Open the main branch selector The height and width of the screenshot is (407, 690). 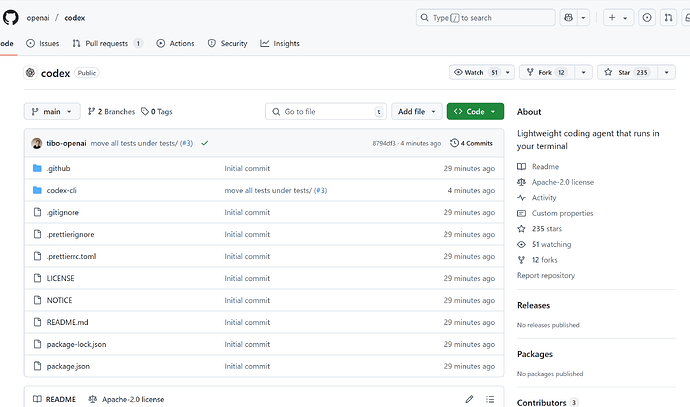click(52, 112)
